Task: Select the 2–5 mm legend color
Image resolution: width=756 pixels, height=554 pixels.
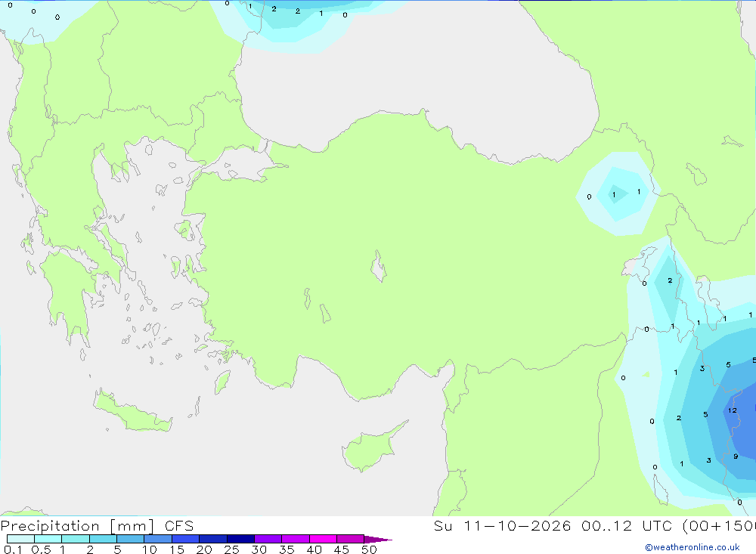Action: (x=103, y=539)
